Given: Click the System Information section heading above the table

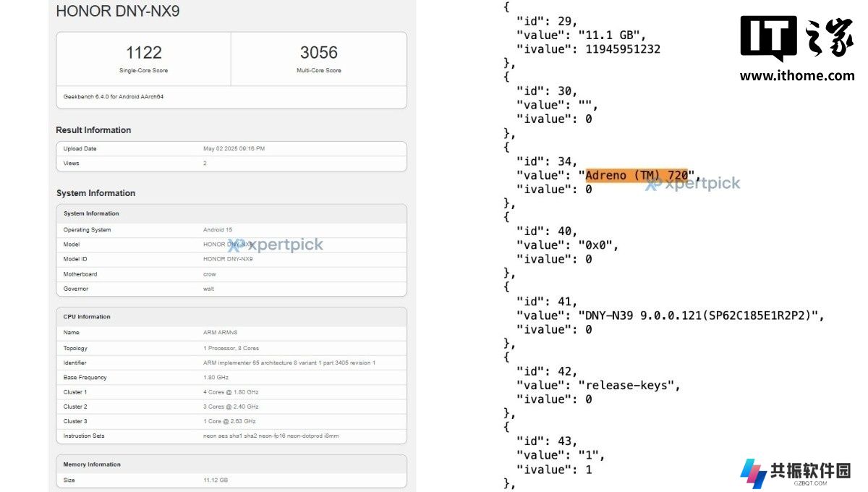Looking at the screenshot, I should click(96, 193).
